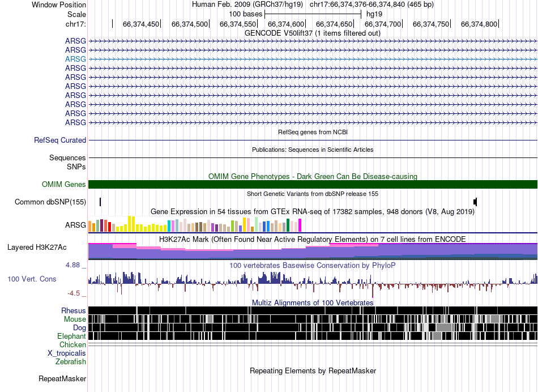Click the hg19 label beside scale bar
Image resolution: width=538 pixels, height=392 pixels.
tap(374, 14)
